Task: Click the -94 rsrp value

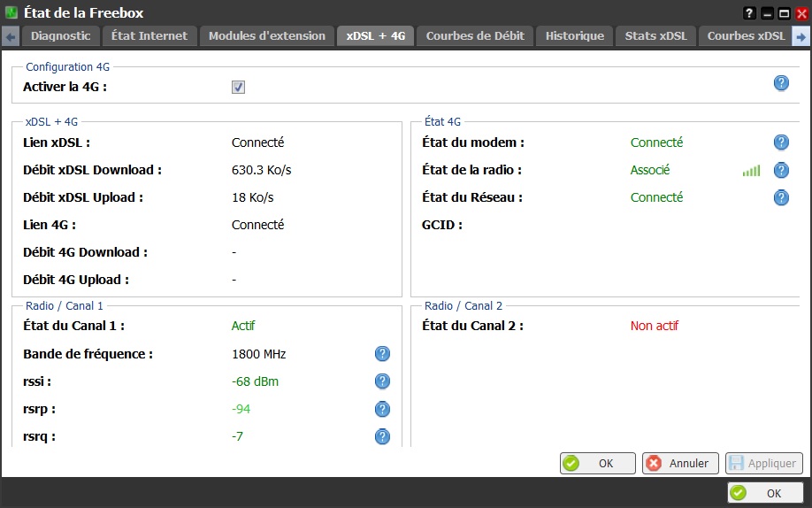Action: [241, 409]
